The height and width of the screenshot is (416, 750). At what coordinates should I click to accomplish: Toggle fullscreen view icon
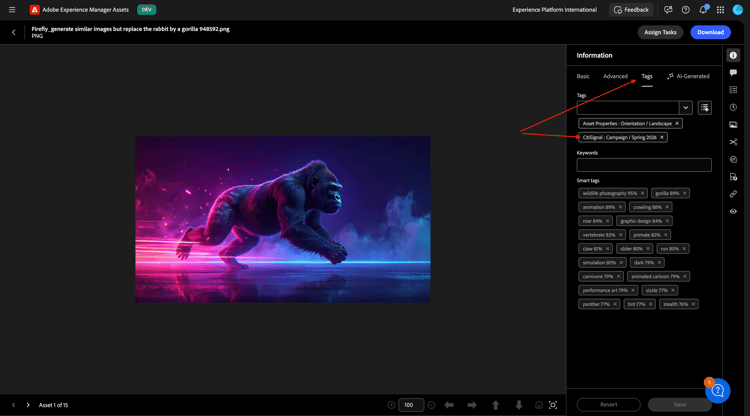pos(553,405)
